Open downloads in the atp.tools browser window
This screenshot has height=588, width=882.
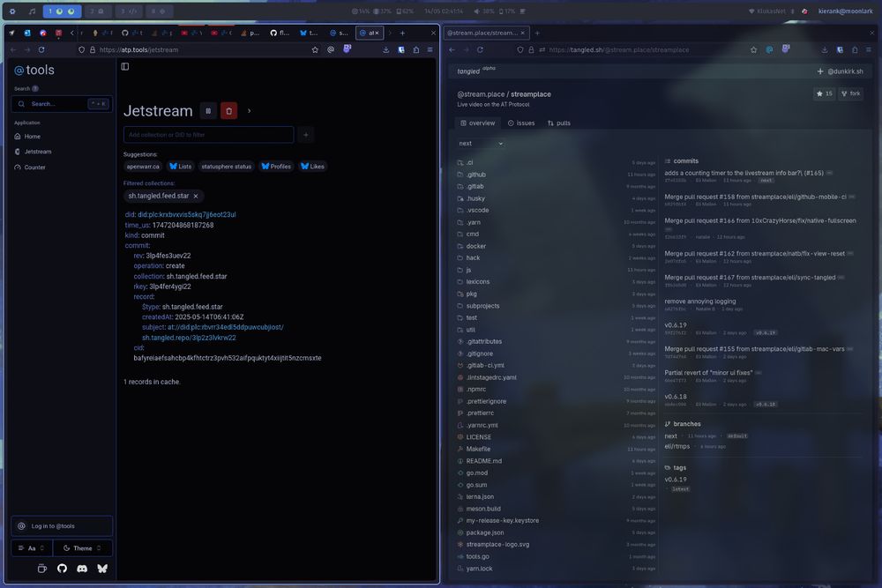(x=386, y=49)
